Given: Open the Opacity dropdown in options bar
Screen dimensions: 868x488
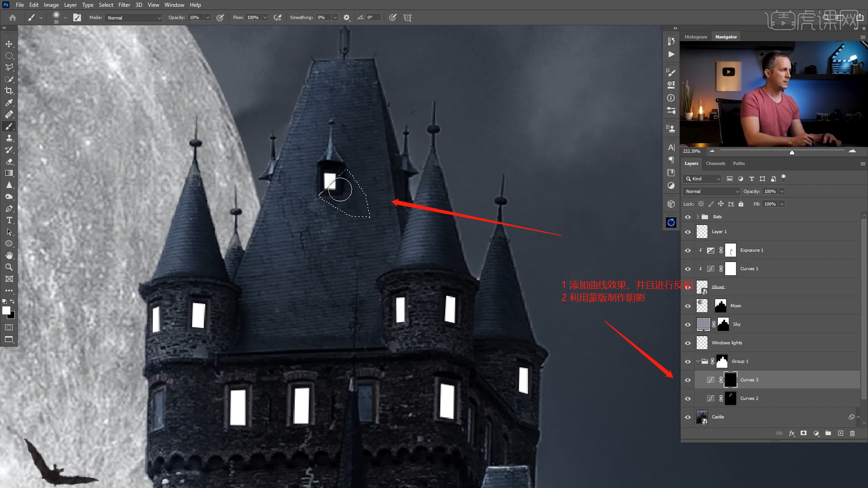Looking at the screenshot, I should (x=208, y=18).
